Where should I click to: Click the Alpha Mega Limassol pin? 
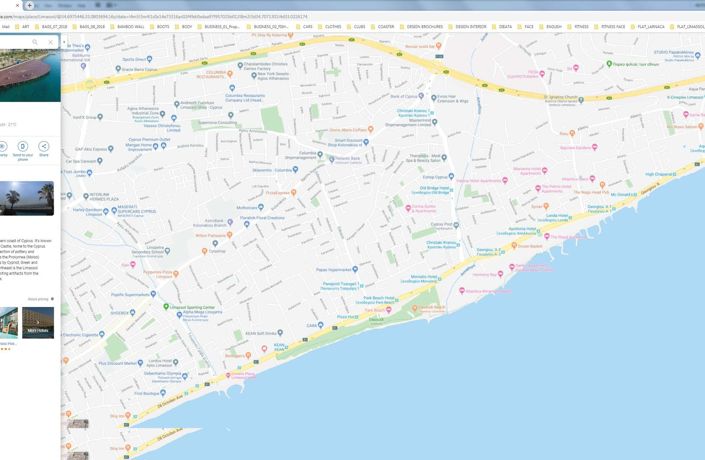pos(179,315)
